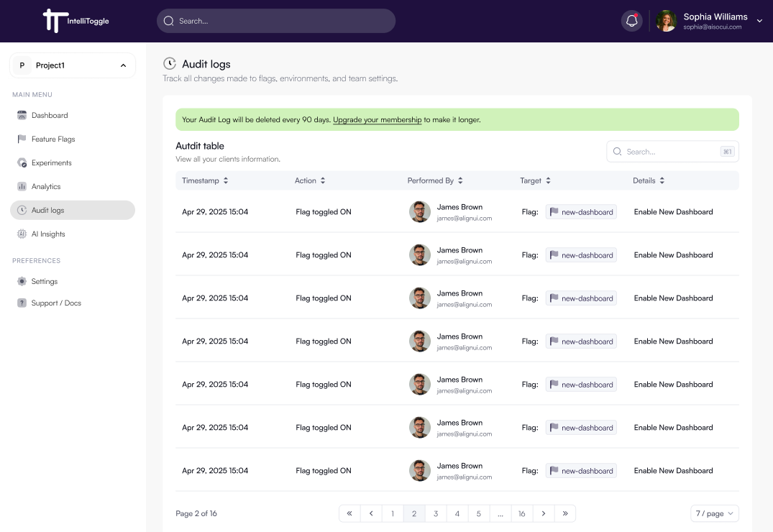Open the Experiments section
Image resolution: width=773 pixels, height=532 pixels.
[x=51, y=162]
